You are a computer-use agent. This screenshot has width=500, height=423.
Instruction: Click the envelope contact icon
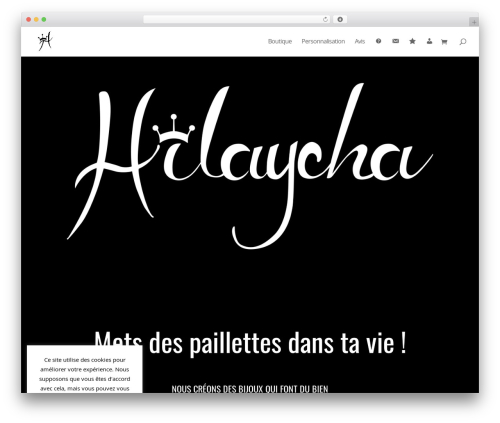pyautogui.click(x=395, y=41)
